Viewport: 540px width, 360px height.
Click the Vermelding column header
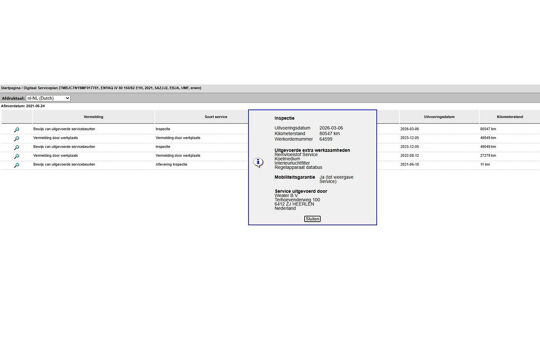coord(93,117)
